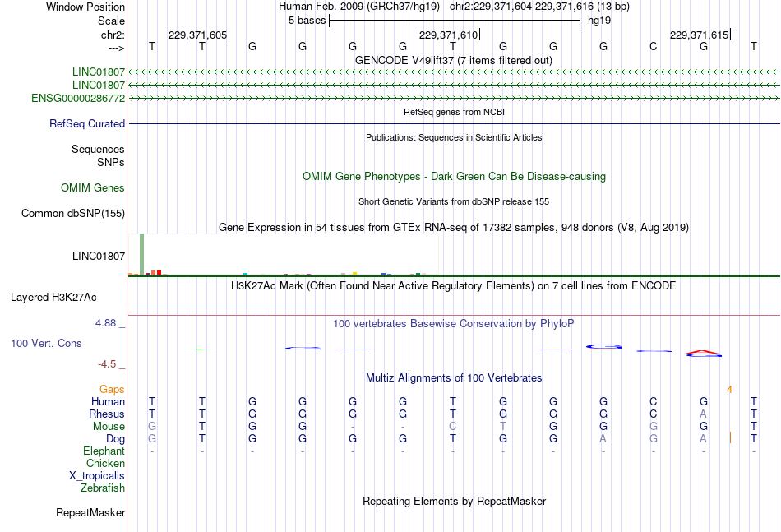Click the Common dbSNP(155) track label
This screenshot has height=532, width=781.
click(73, 213)
